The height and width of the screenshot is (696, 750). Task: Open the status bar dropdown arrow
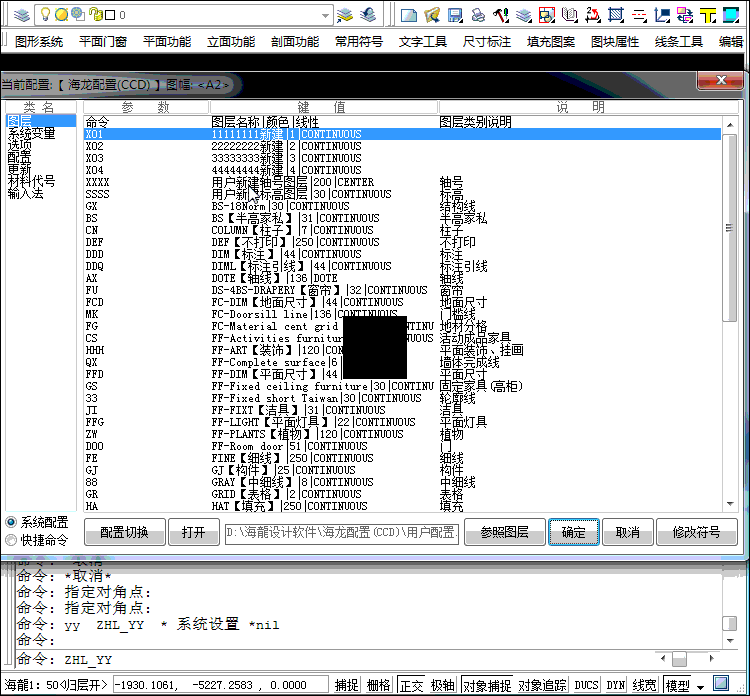click(x=700, y=687)
